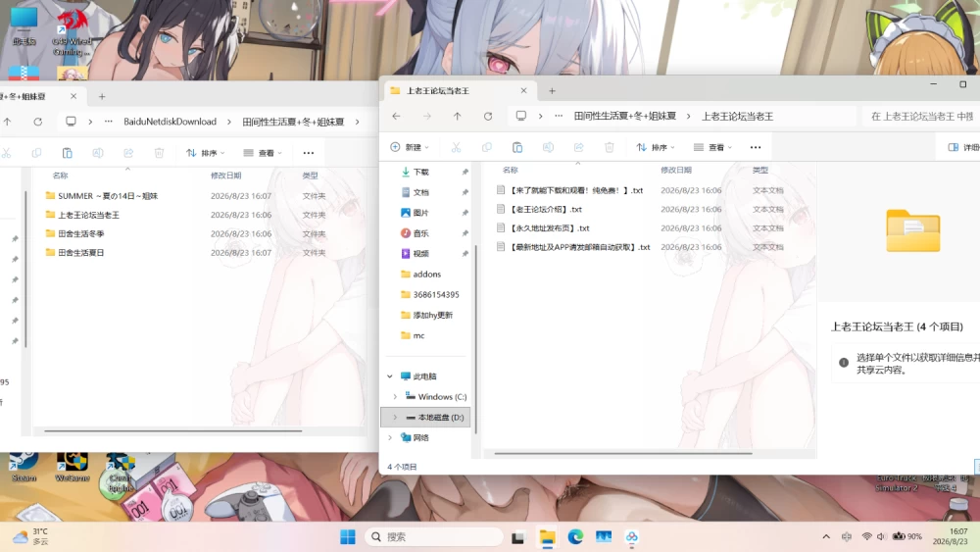Unpin 下载 from Quick access sidebar
Viewport: 980px width, 552px height.
pyautogui.click(x=465, y=172)
